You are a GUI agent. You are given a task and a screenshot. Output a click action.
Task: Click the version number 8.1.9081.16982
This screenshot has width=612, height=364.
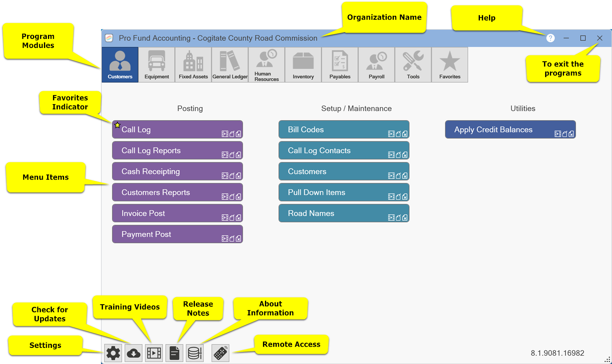[557, 353]
